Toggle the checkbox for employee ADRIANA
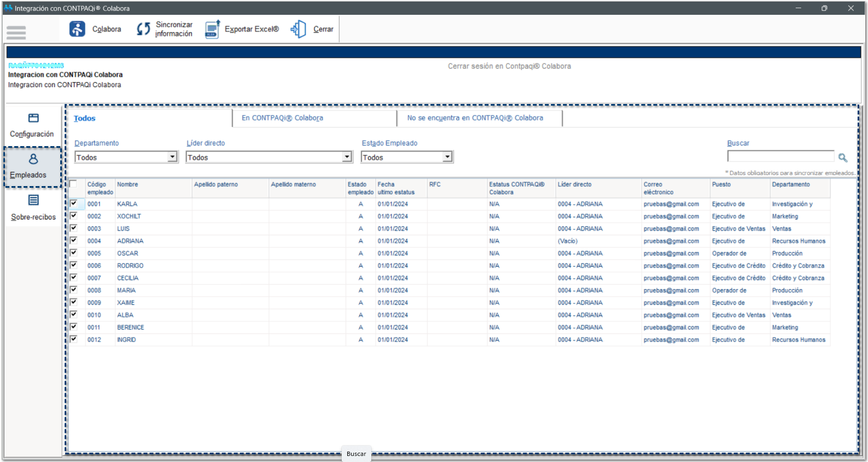868x462 pixels. 73,240
